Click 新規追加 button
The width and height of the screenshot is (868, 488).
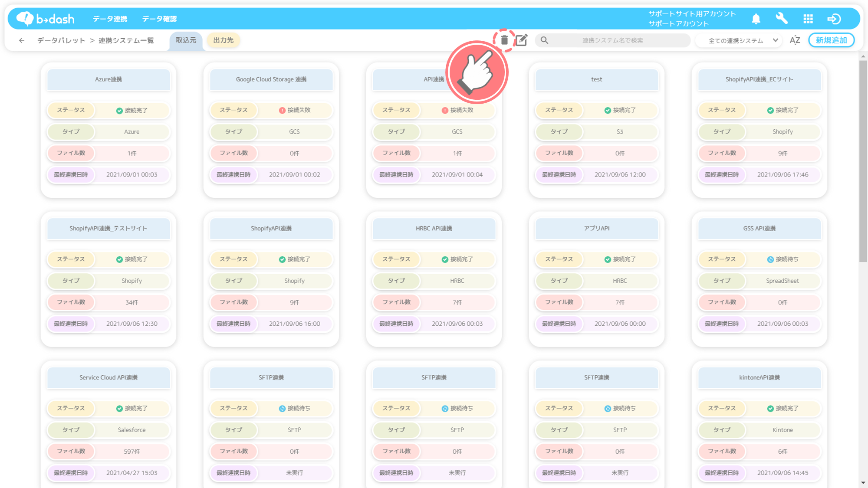point(831,40)
